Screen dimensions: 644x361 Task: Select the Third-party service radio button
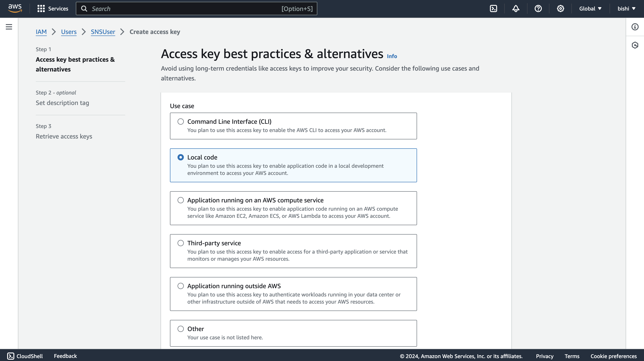pos(180,243)
